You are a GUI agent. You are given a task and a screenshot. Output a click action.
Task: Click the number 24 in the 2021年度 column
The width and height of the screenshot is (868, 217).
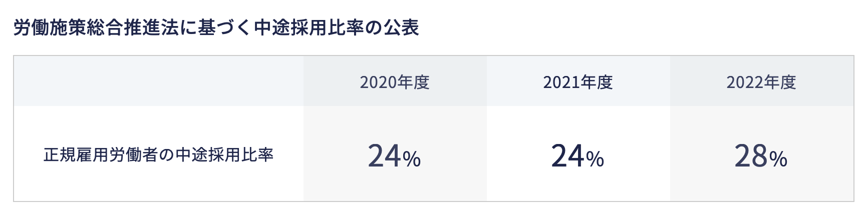[x=567, y=155]
